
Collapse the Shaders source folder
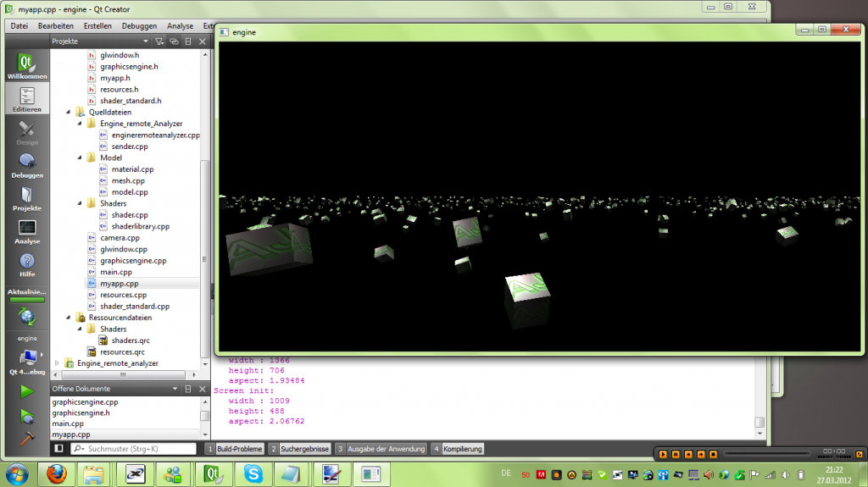click(x=80, y=203)
